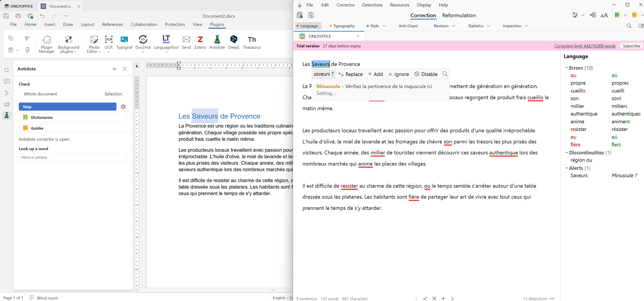
Task: Save the document with the ONLYOFFICE save icon
Action: [x=6, y=16]
